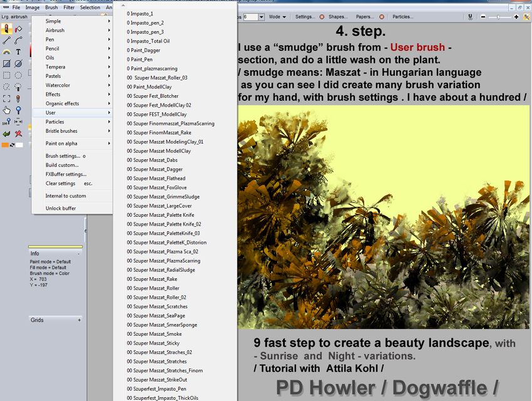
Task: Open the Mode dropdown
Action: tap(277, 17)
